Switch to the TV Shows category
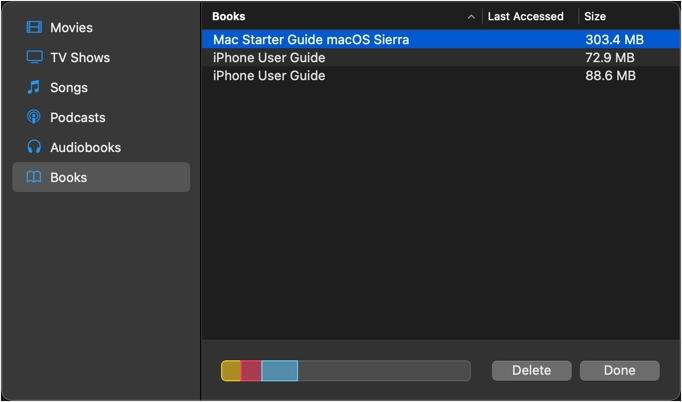 pyautogui.click(x=80, y=58)
